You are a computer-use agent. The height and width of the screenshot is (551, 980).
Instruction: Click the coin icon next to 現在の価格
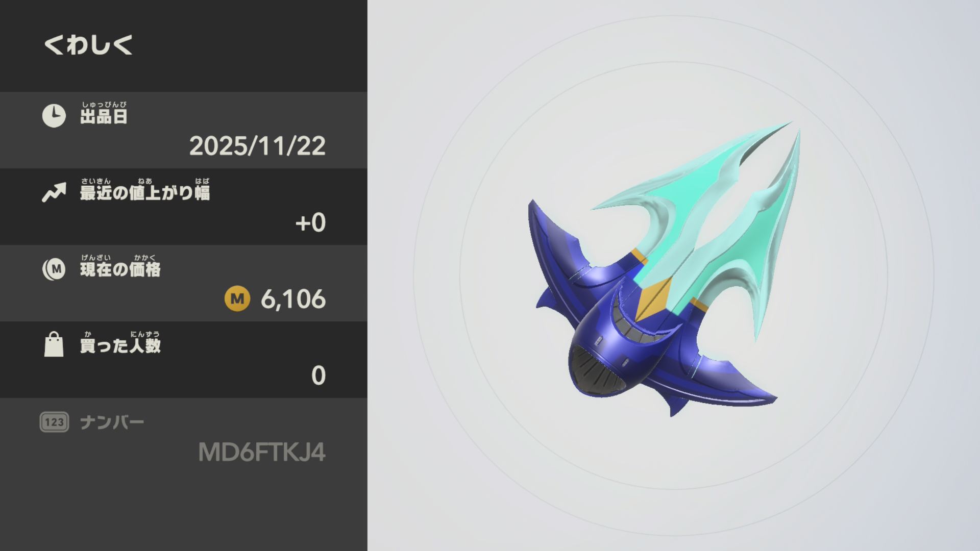pos(54,269)
